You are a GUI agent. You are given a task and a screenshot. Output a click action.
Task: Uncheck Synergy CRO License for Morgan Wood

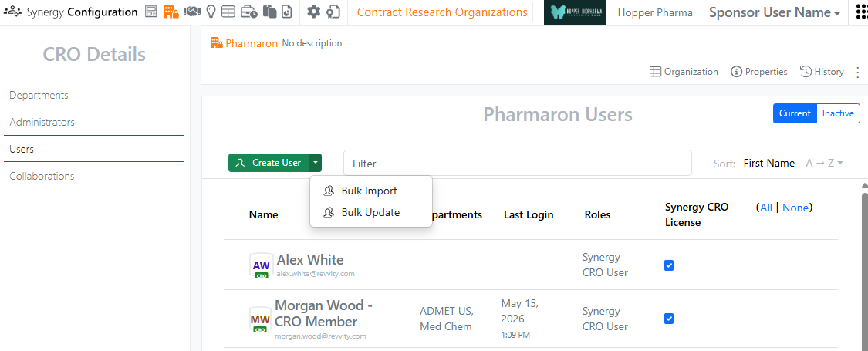669,319
